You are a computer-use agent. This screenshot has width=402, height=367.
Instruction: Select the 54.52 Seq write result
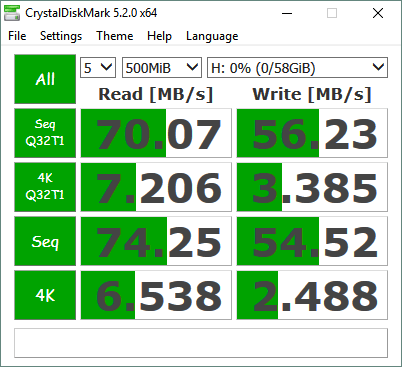click(x=312, y=241)
